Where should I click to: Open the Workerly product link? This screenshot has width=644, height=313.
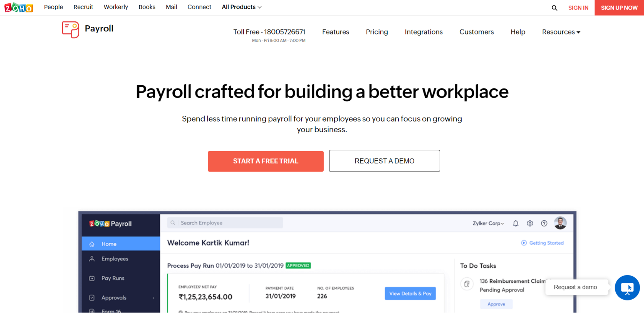point(116,7)
